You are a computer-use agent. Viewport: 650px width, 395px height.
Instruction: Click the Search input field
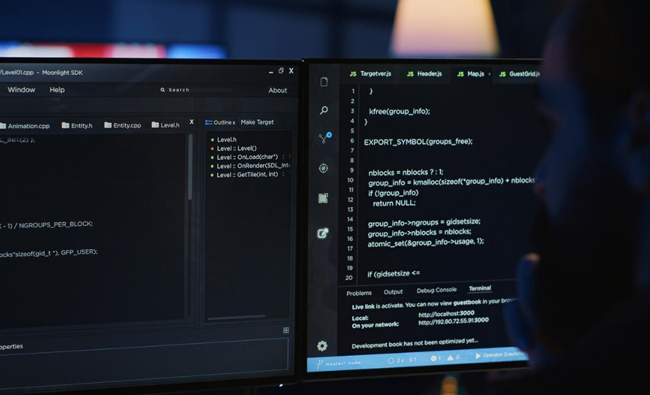tap(197, 90)
